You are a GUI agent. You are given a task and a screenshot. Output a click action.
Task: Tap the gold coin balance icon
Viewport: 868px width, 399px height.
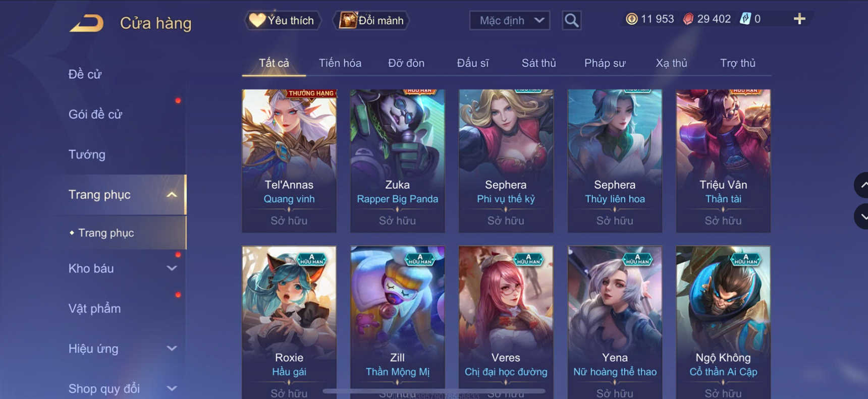tap(631, 19)
